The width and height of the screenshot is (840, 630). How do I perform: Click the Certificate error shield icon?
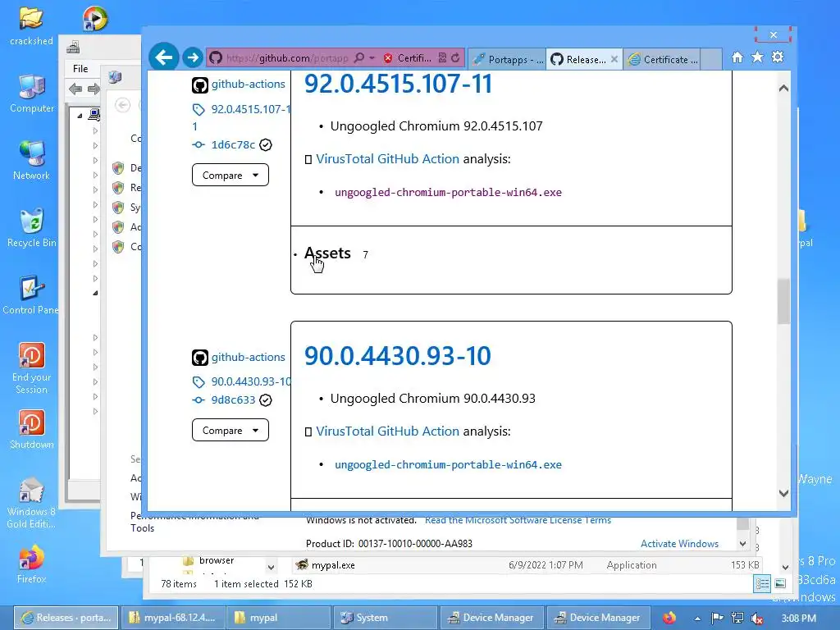388,58
